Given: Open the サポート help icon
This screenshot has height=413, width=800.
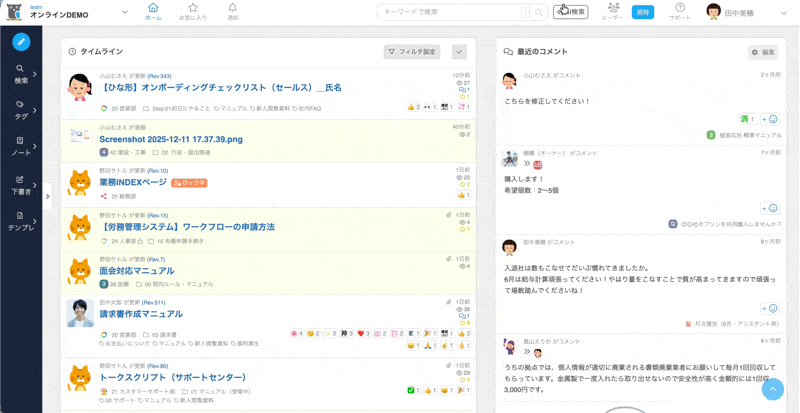Looking at the screenshot, I should 679,12.
